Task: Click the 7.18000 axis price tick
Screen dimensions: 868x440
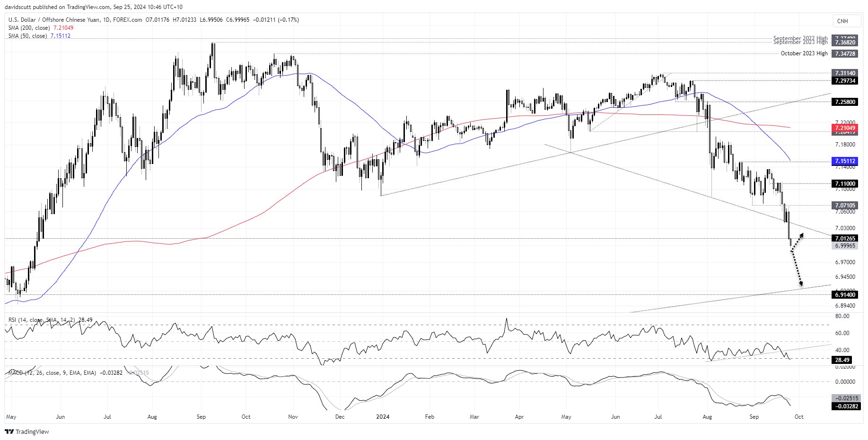Action: (x=845, y=145)
